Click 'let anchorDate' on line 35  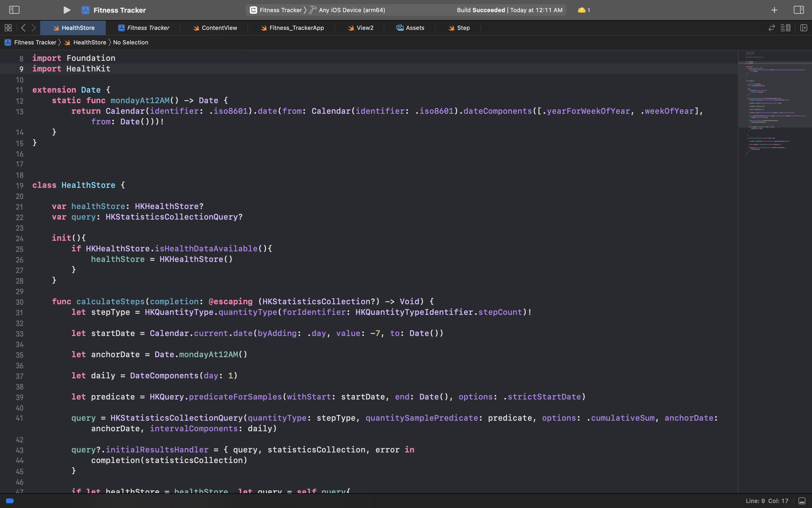click(x=105, y=355)
